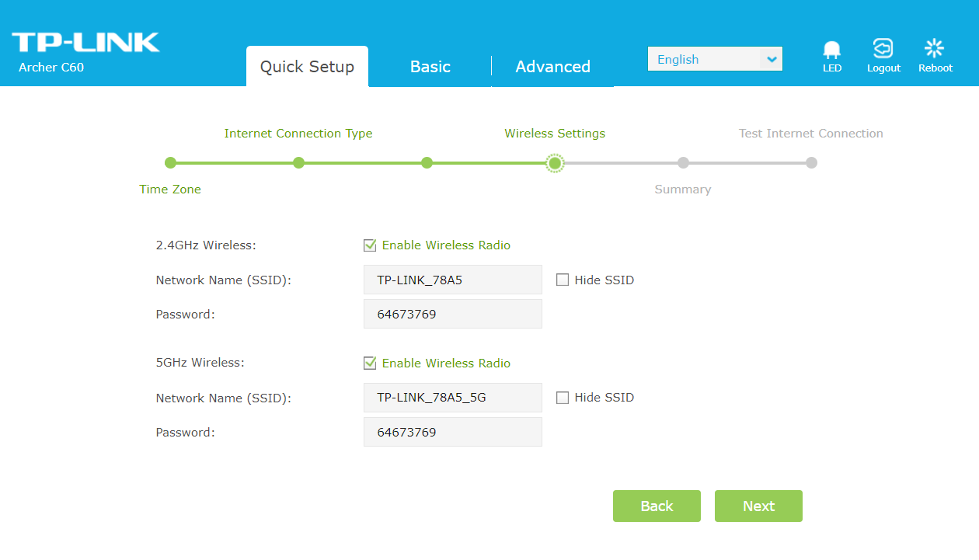
Task: Click the Next button
Action: pyautogui.click(x=758, y=506)
